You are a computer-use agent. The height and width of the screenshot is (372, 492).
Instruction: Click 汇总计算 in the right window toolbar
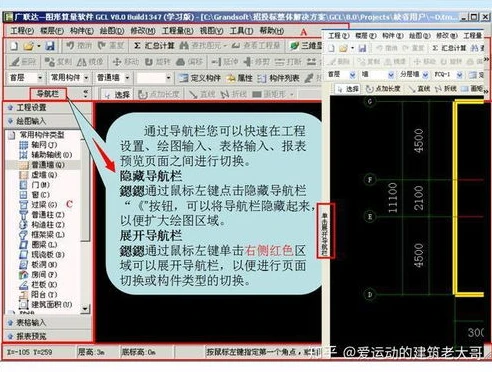pos(449,48)
